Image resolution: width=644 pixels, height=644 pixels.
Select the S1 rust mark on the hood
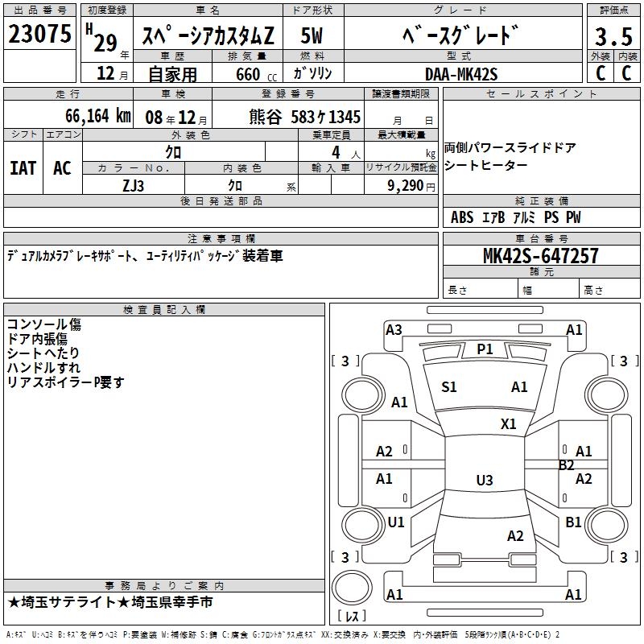[x=449, y=387]
